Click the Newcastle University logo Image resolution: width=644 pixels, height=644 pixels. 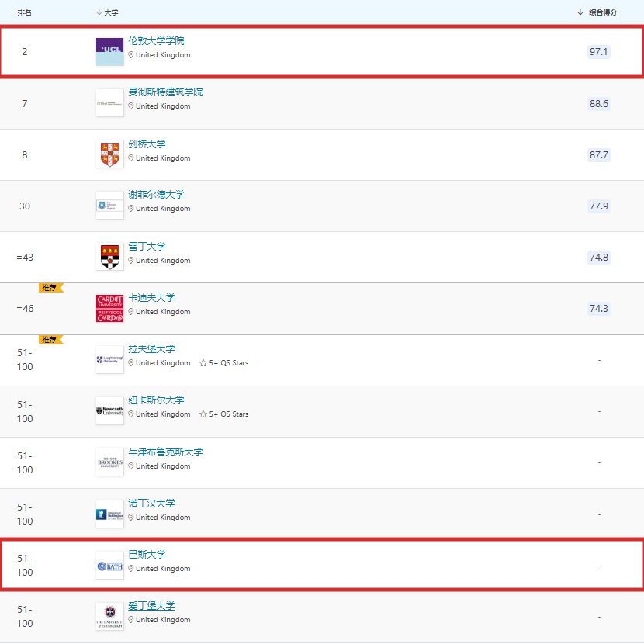coord(109,411)
